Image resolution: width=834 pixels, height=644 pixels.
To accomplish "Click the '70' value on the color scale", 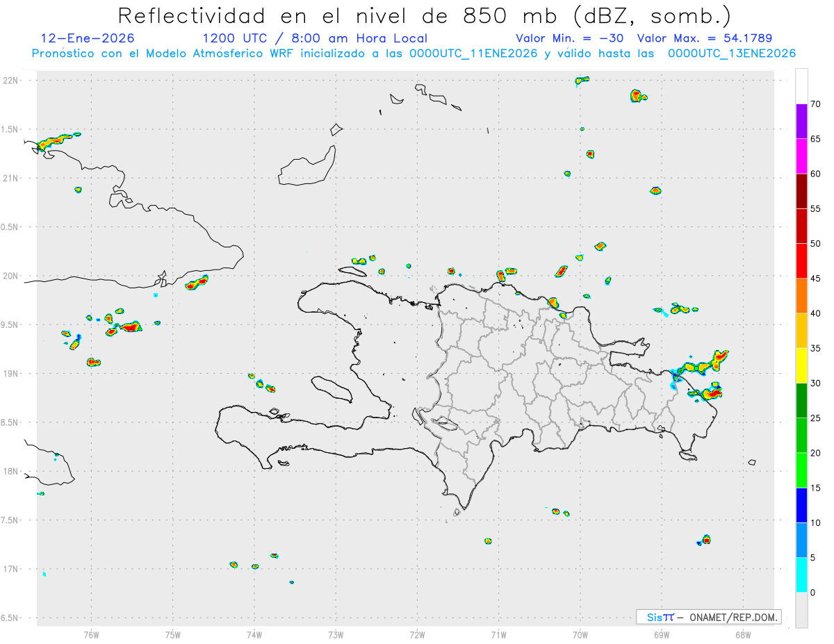I will (816, 104).
